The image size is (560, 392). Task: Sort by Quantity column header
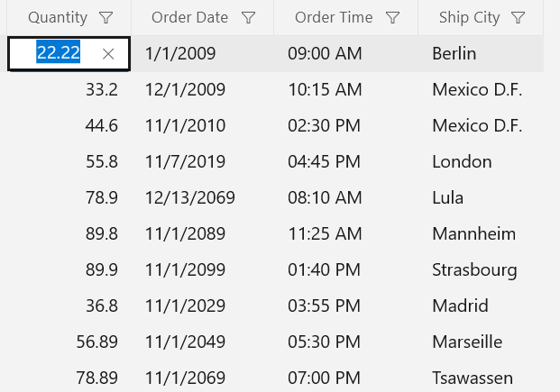[58, 18]
